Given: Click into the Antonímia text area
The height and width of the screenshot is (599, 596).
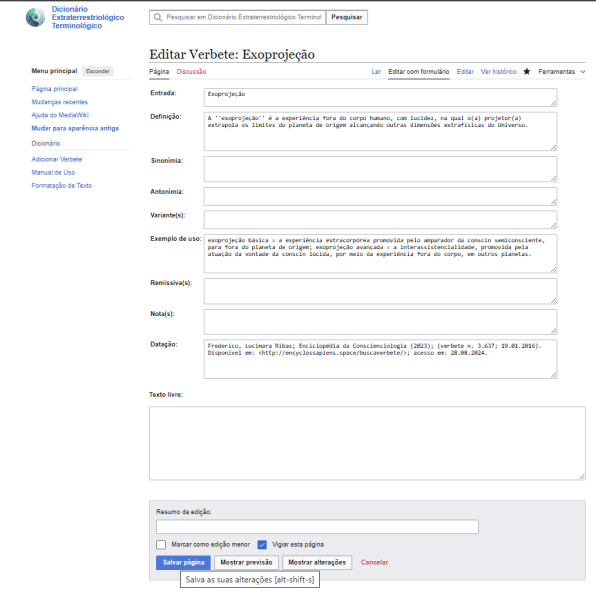Looking at the screenshot, I should (x=381, y=196).
